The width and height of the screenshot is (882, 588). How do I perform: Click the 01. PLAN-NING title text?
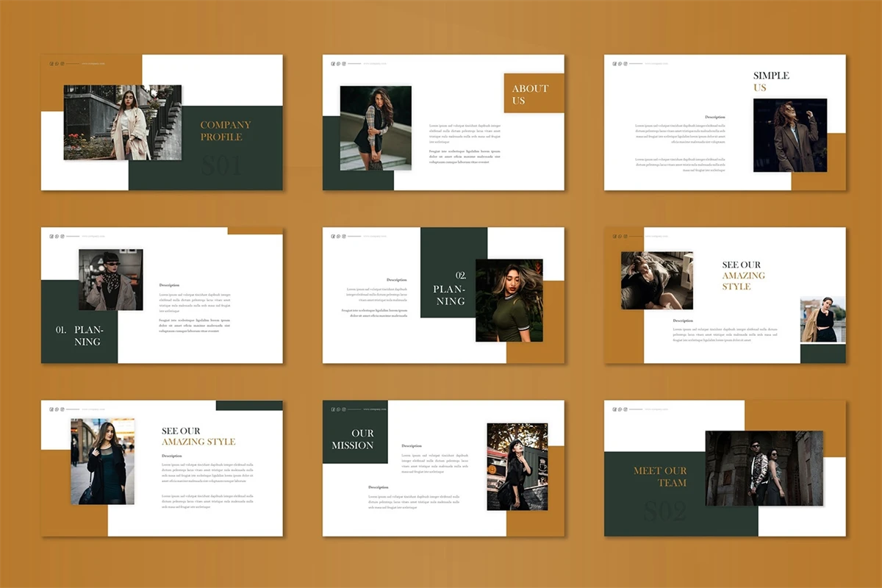[x=79, y=336]
